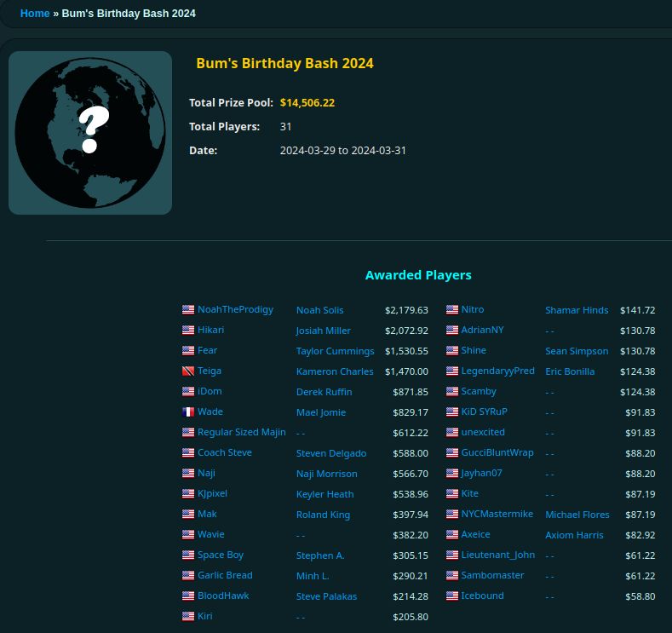Click the US flag beside NoahTheProdigy

click(x=188, y=309)
